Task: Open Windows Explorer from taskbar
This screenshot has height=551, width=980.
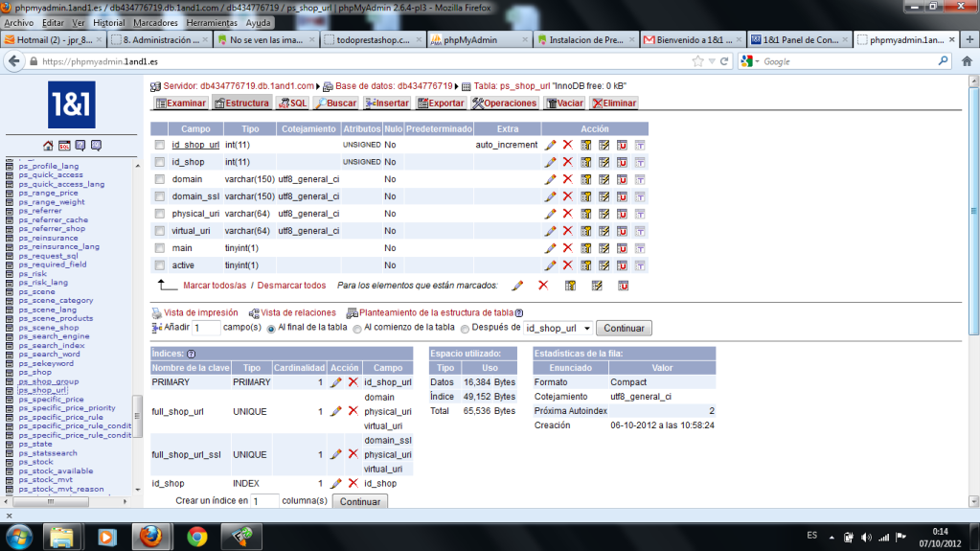Action: tap(62, 538)
